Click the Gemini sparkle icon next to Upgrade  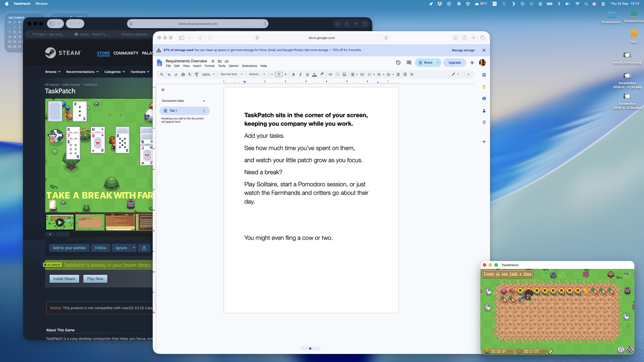tap(472, 62)
